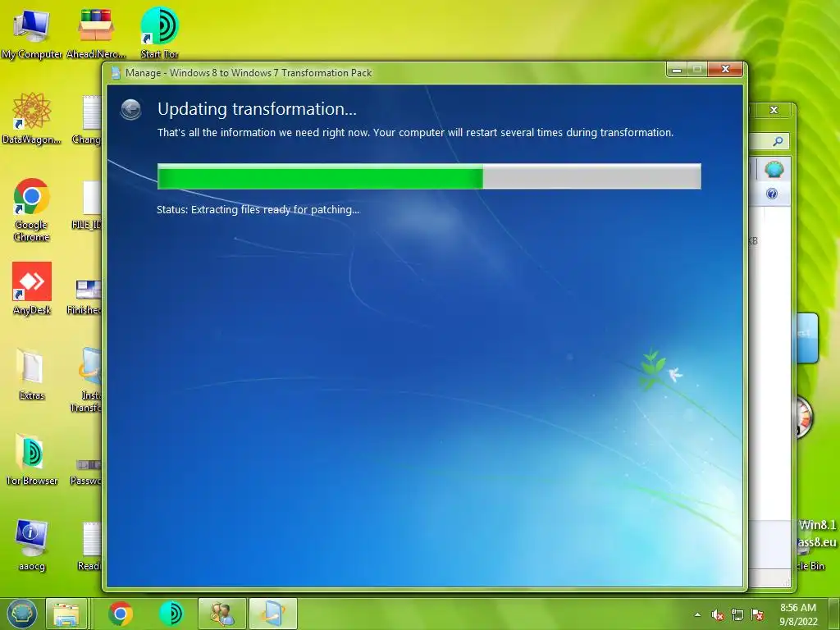Click the search magnifier in background window
Screen dimensions: 840x630
[x=778, y=141]
